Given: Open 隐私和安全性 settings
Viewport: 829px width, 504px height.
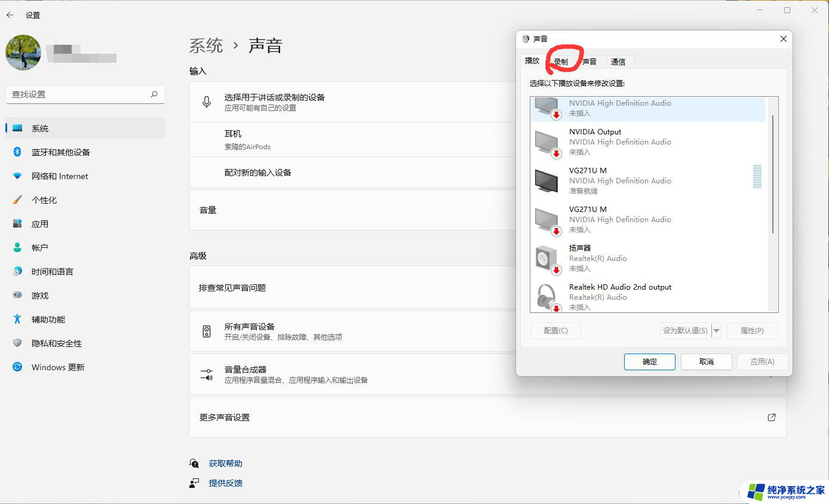Looking at the screenshot, I should point(85,343).
